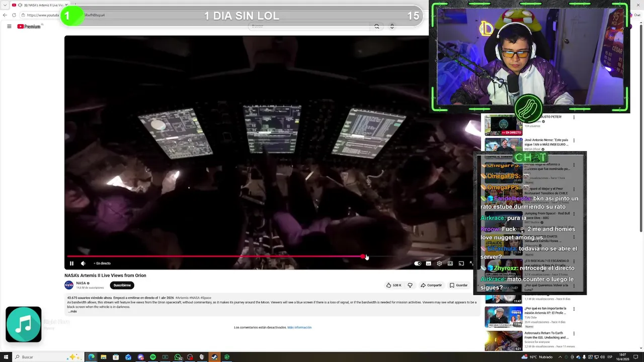Toggle subtitles in the video player

coord(429,263)
